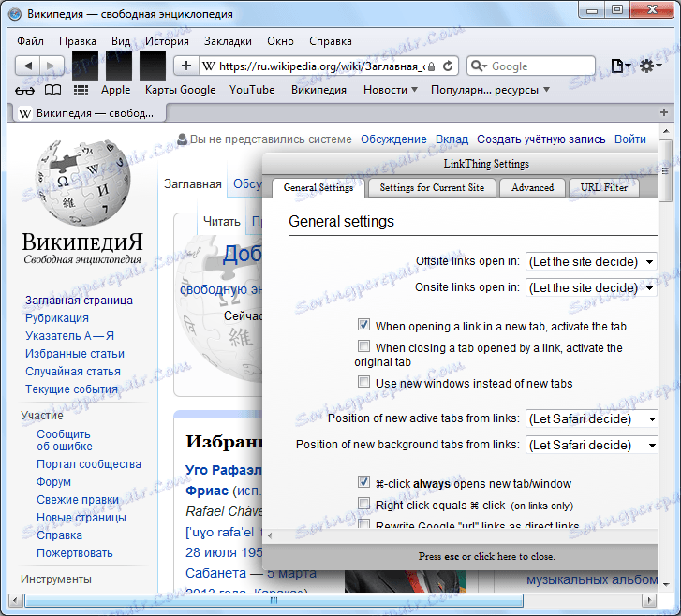Enable 'Use new windows instead of new tabs'

click(x=363, y=382)
